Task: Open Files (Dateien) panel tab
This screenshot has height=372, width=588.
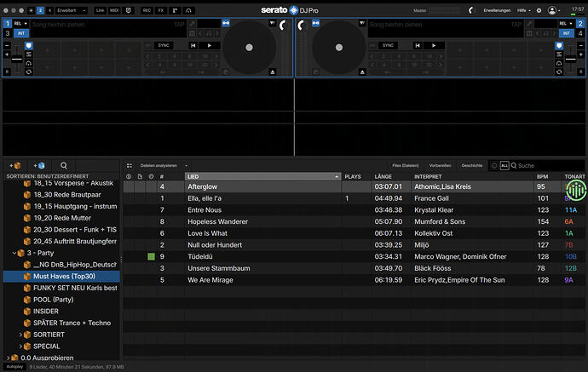Action: 405,166
